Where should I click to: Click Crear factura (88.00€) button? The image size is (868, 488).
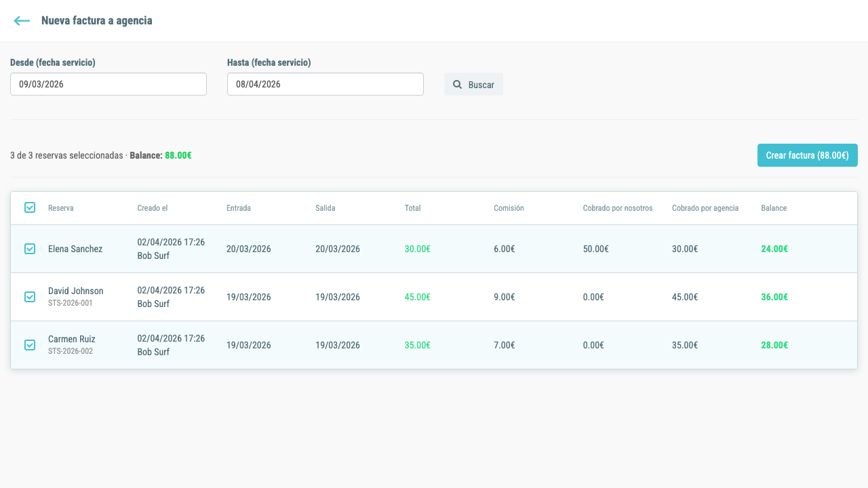[807, 155]
